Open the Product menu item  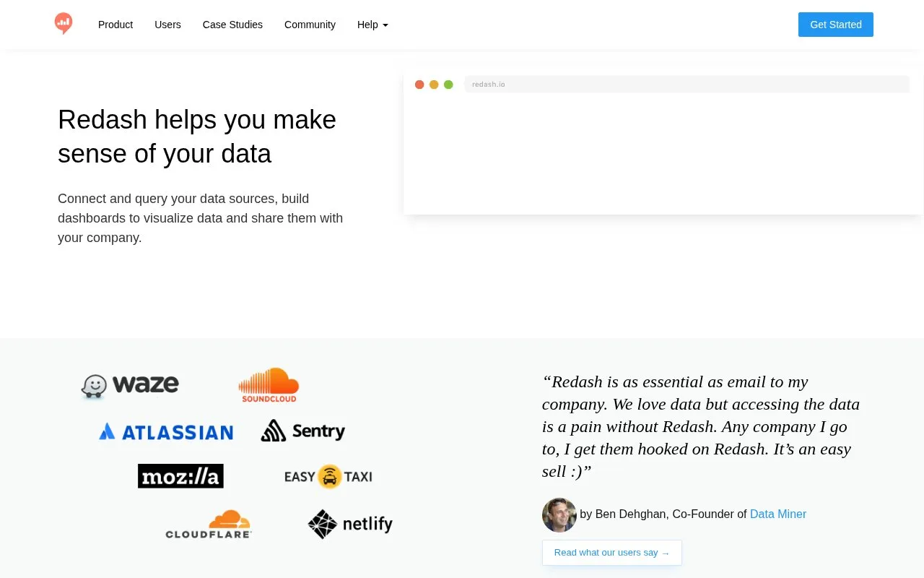click(115, 25)
